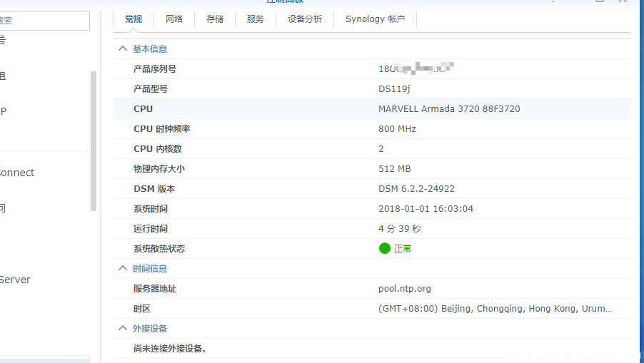Click the pool.ntp.org server address
The width and height of the screenshot is (644, 363).
pyautogui.click(x=405, y=289)
